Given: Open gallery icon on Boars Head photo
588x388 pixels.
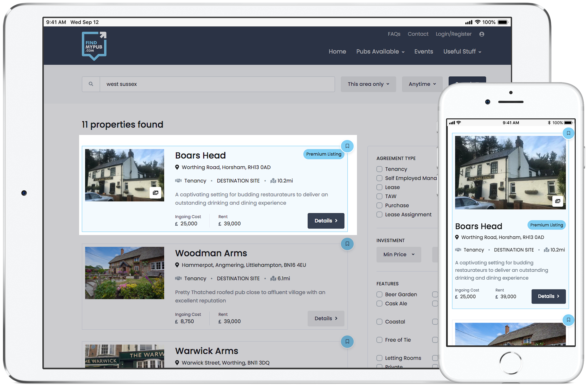Looking at the screenshot, I should pyautogui.click(x=156, y=193).
